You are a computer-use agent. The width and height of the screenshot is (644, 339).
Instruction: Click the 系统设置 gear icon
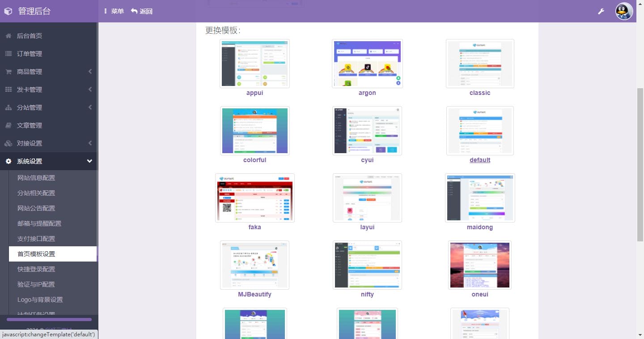click(x=8, y=161)
